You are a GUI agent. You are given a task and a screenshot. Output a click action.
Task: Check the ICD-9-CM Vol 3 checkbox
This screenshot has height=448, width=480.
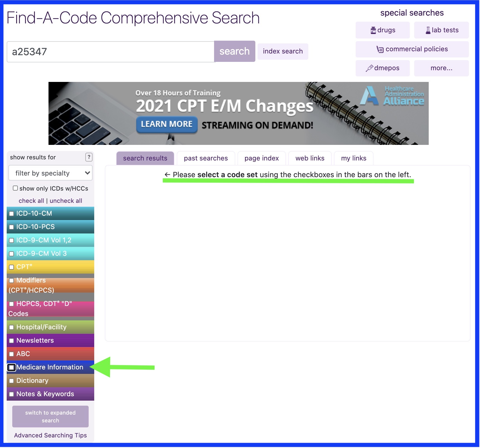(x=11, y=254)
